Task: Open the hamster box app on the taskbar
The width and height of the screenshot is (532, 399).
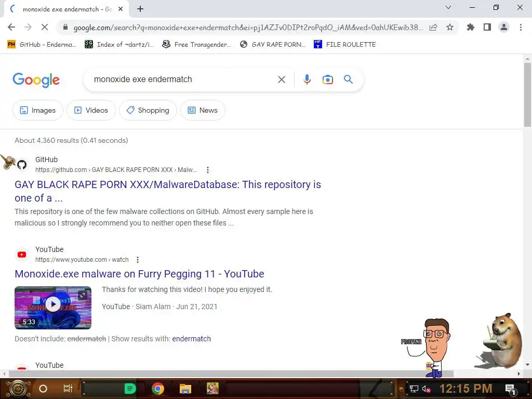Action: [212, 389]
